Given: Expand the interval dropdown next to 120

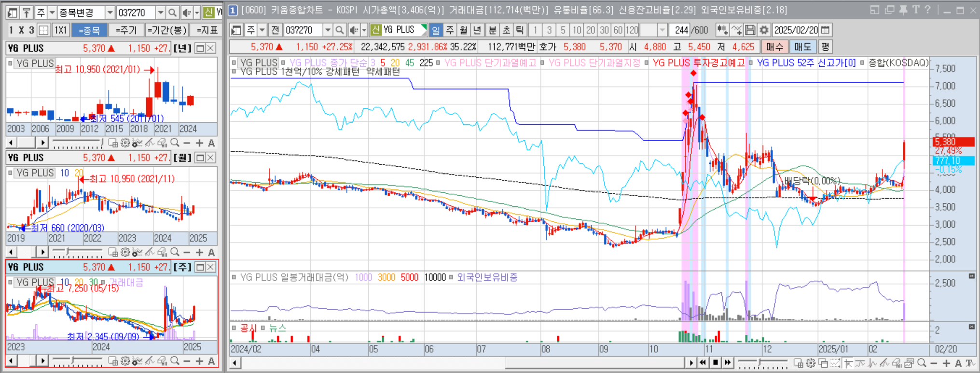Looking at the screenshot, I should pyautogui.click(x=662, y=30).
